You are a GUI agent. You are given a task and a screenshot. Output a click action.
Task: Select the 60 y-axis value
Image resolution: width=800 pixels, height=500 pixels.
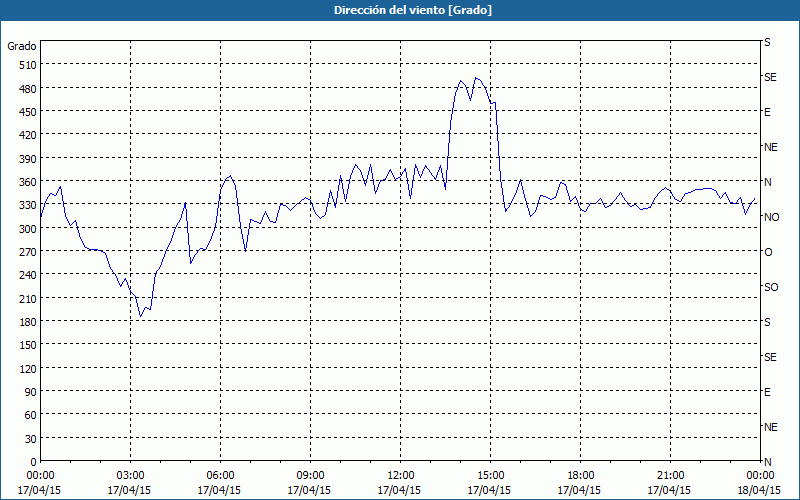[31, 415]
